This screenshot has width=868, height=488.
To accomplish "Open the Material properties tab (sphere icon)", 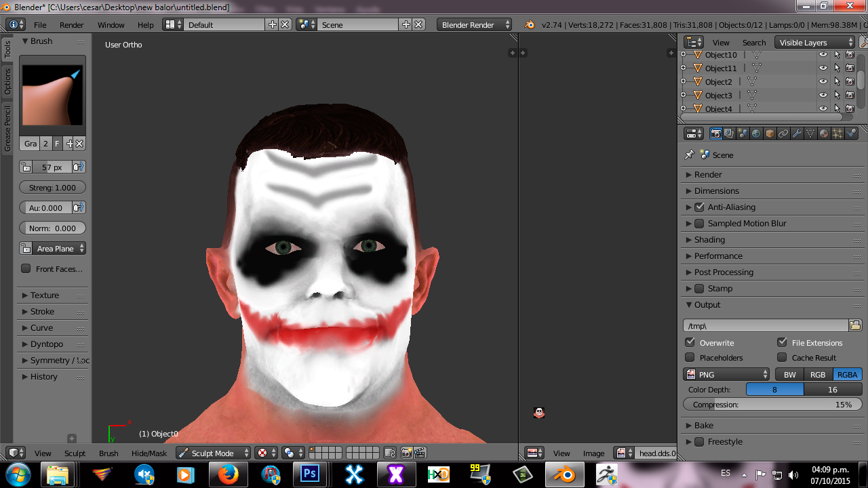I will (x=824, y=134).
